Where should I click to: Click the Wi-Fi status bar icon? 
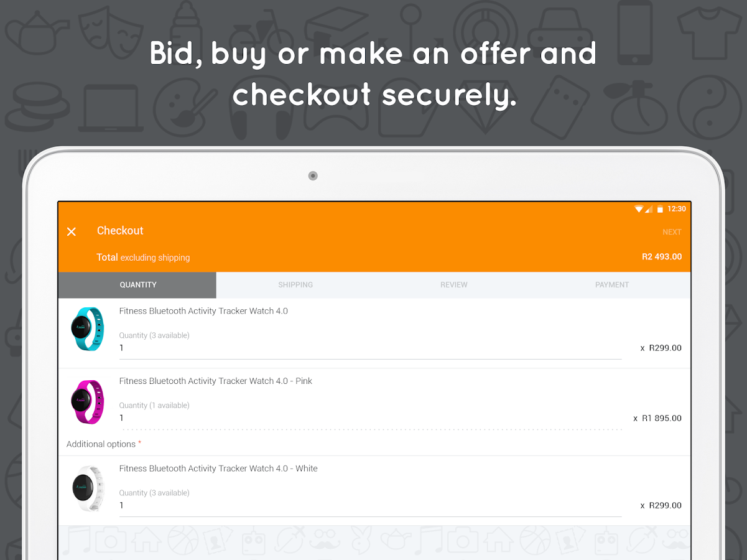[639, 209]
